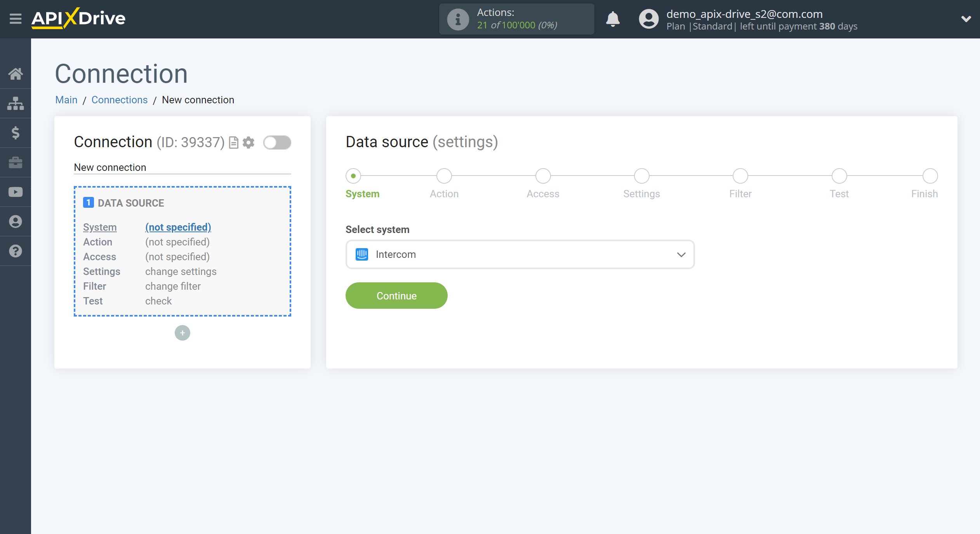
Task: Click the Intercom logo in dropdown
Action: tap(362, 254)
